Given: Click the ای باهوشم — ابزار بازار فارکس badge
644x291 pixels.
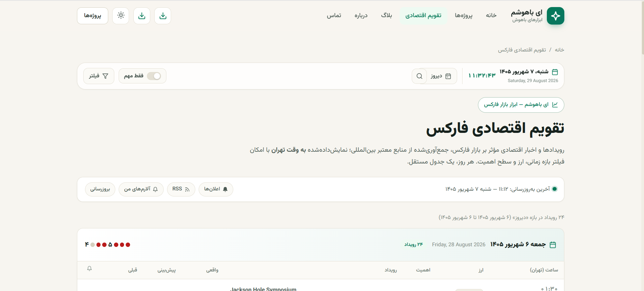Looking at the screenshot, I should coord(521,105).
